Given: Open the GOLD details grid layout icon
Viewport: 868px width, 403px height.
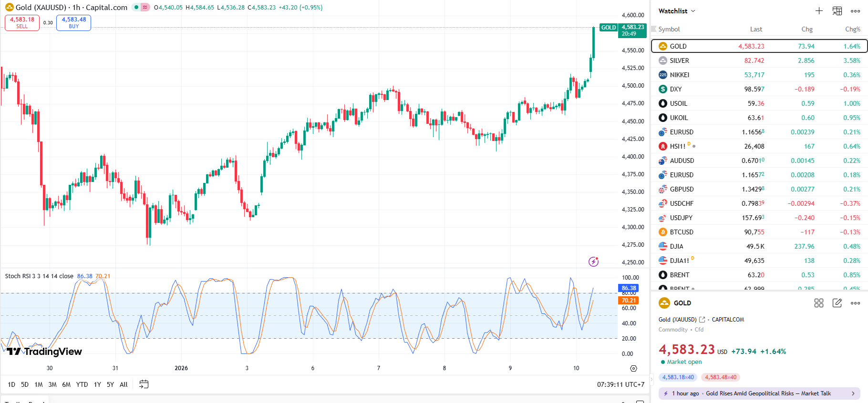Looking at the screenshot, I should [819, 303].
